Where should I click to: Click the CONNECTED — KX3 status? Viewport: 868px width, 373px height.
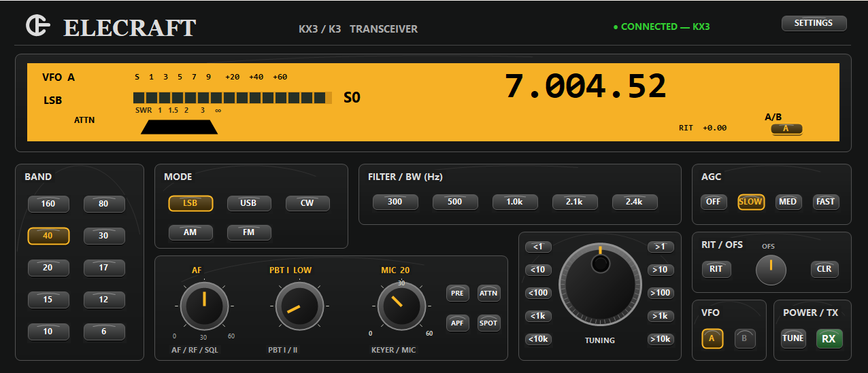pos(661,26)
